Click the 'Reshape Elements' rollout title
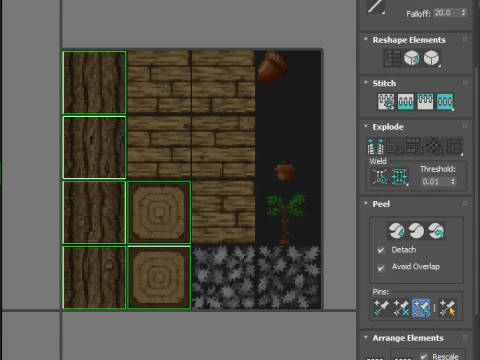The image size is (480, 360). point(409,40)
